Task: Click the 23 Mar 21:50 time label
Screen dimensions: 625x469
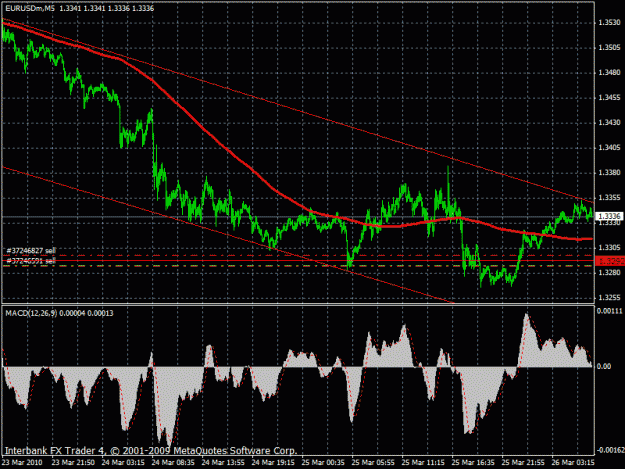Action: (x=73, y=463)
